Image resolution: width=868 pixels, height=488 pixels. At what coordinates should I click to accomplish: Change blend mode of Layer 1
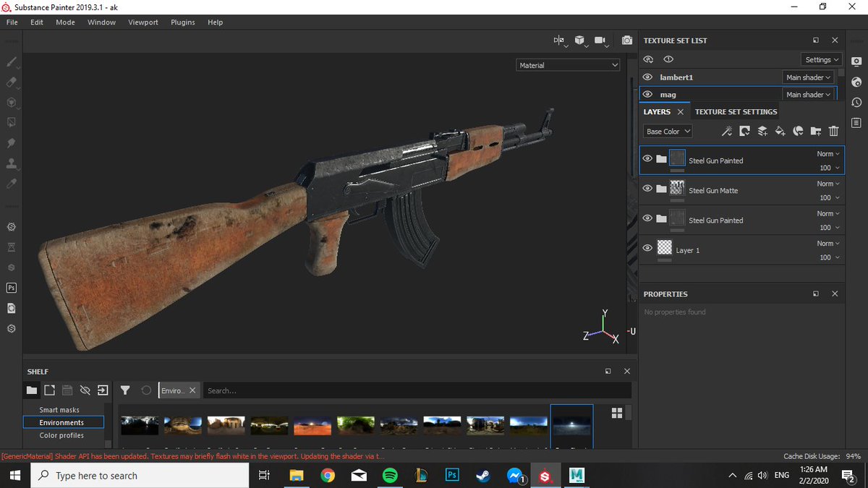tap(828, 244)
